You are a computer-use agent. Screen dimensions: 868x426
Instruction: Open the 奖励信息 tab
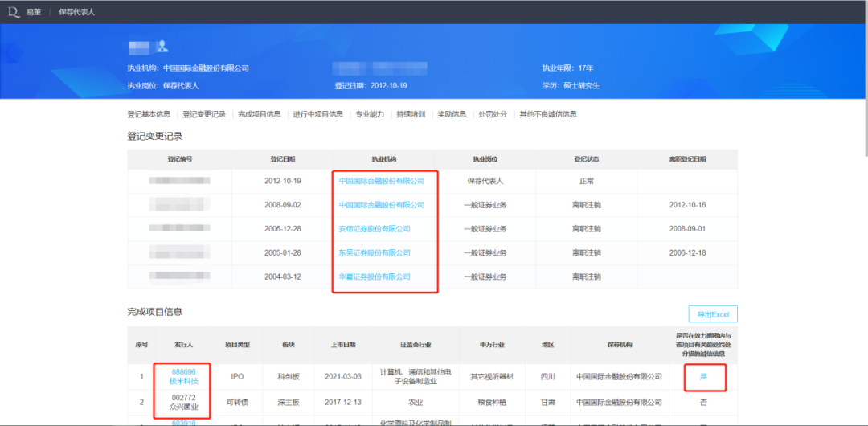click(452, 114)
